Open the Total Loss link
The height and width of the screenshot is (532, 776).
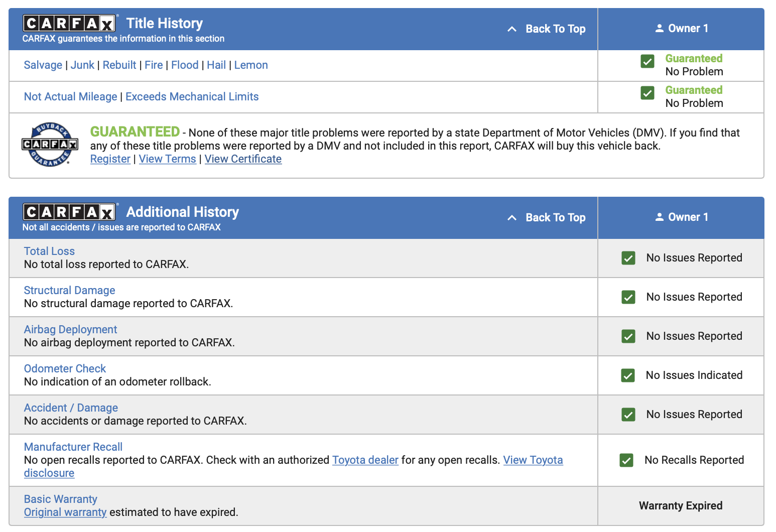49,251
